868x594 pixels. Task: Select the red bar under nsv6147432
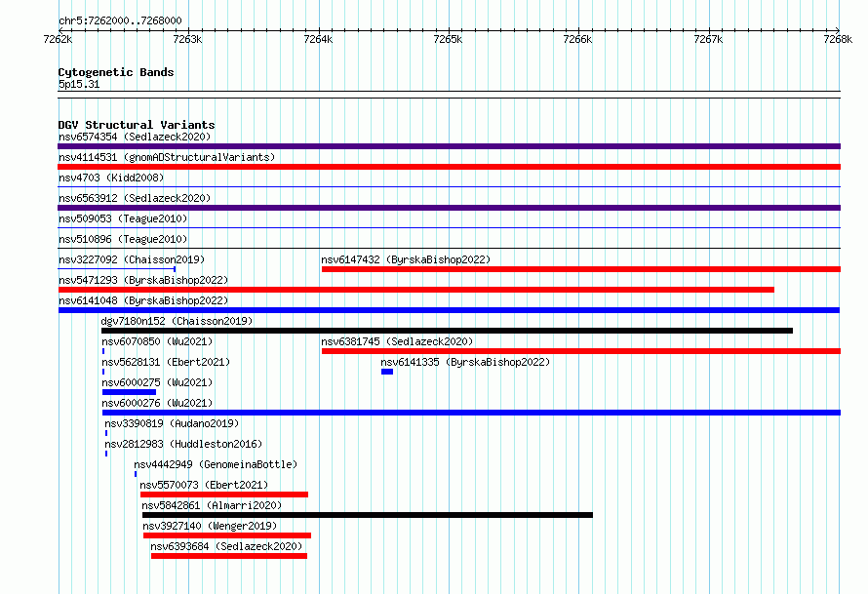tap(581, 269)
